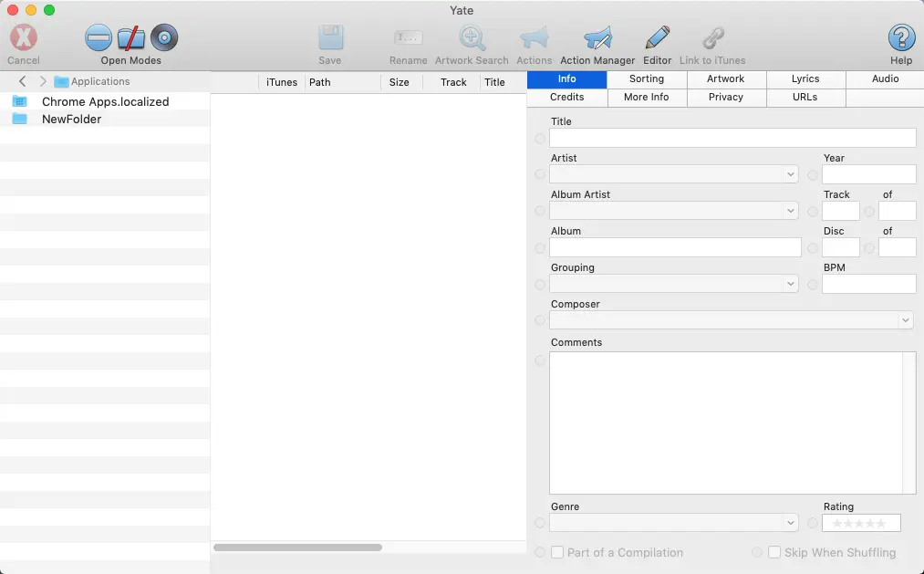This screenshot has height=574, width=924.
Task: Toggle the Year field change indicator
Action: pyautogui.click(x=813, y=175)
